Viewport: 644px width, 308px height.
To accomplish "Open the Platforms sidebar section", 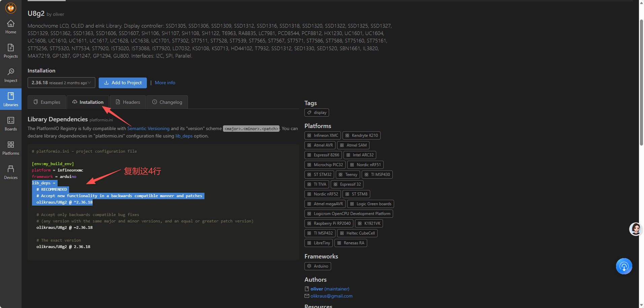I will [x=11, y=148].
